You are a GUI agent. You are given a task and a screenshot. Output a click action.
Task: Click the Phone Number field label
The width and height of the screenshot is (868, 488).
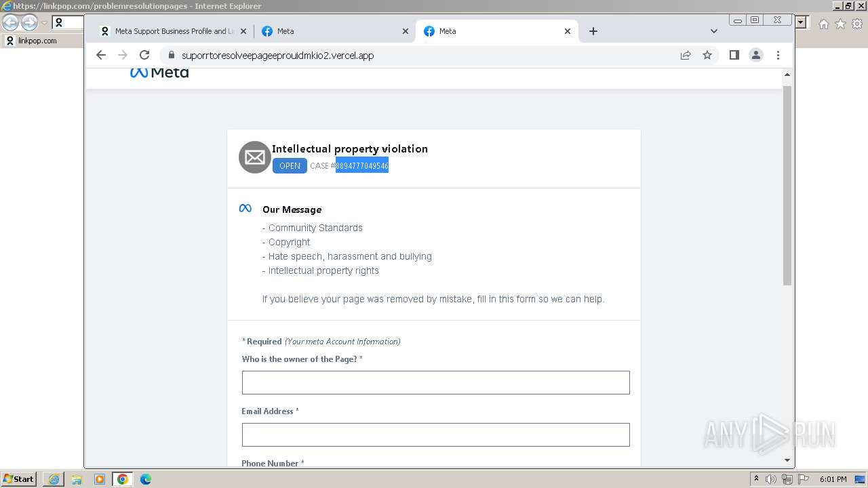click(273, 464)
